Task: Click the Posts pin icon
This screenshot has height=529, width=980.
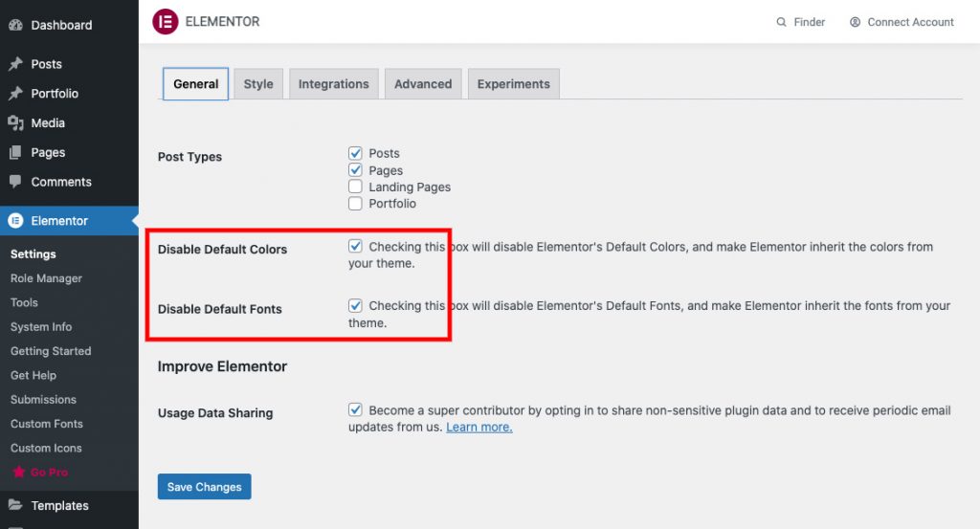Action: point(15,64)
